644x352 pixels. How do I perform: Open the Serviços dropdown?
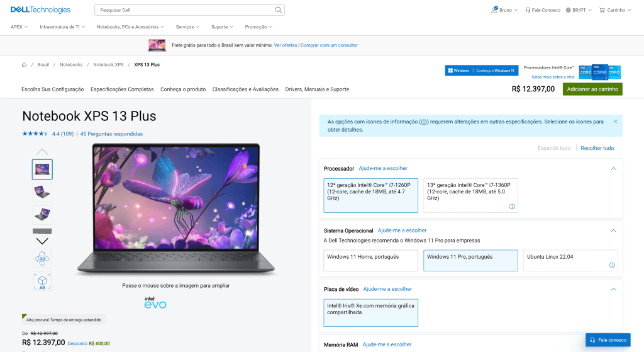[x=187, y=26]
